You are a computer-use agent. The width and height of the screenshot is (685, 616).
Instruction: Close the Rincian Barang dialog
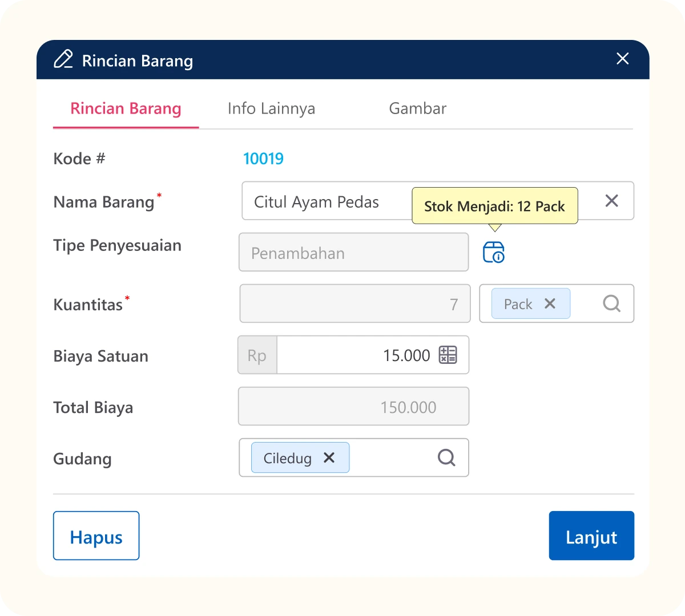(x=622, y=59)
